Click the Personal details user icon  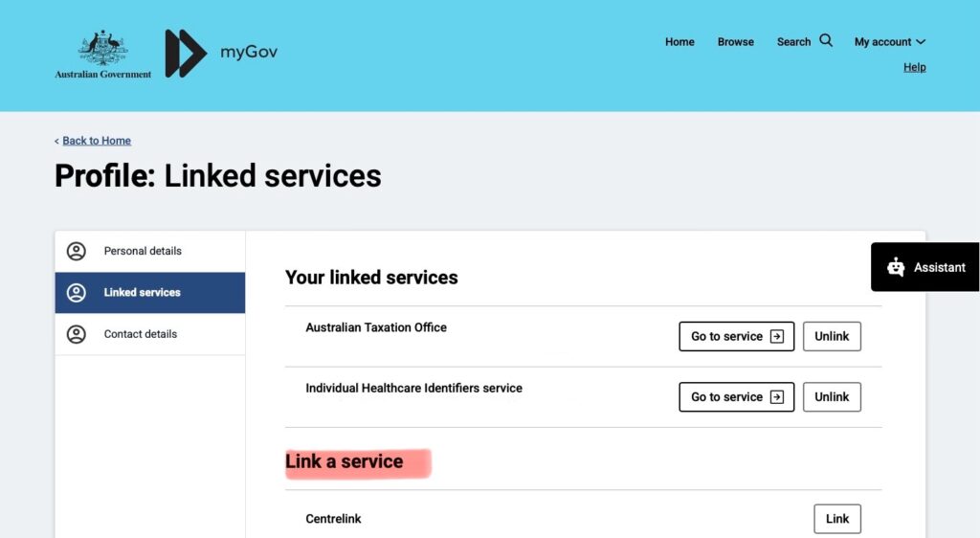pyautogui.click(x=77, y=251)
